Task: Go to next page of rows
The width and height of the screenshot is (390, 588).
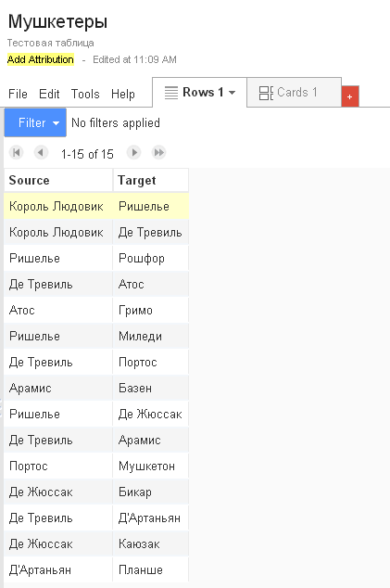Action: click(133, 153)
